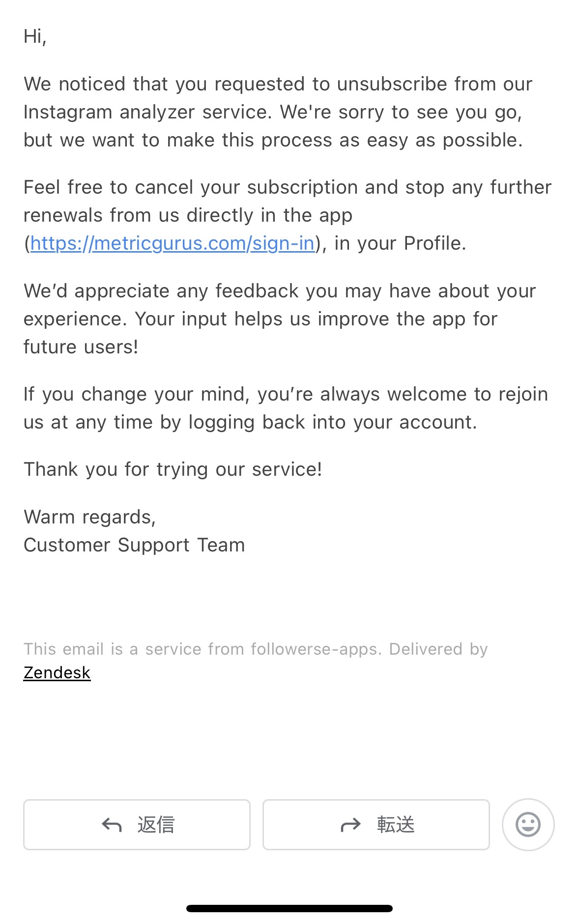Image resolution: width=579 pixels, height=924 pixels.
Task: Tap the home indicator bar at bottom
Action: point(289,908)
